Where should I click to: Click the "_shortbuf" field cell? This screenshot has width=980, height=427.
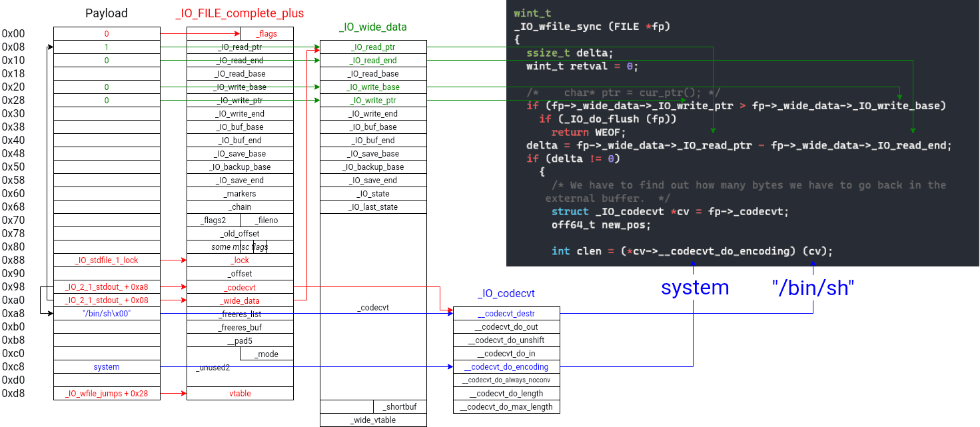400,407
